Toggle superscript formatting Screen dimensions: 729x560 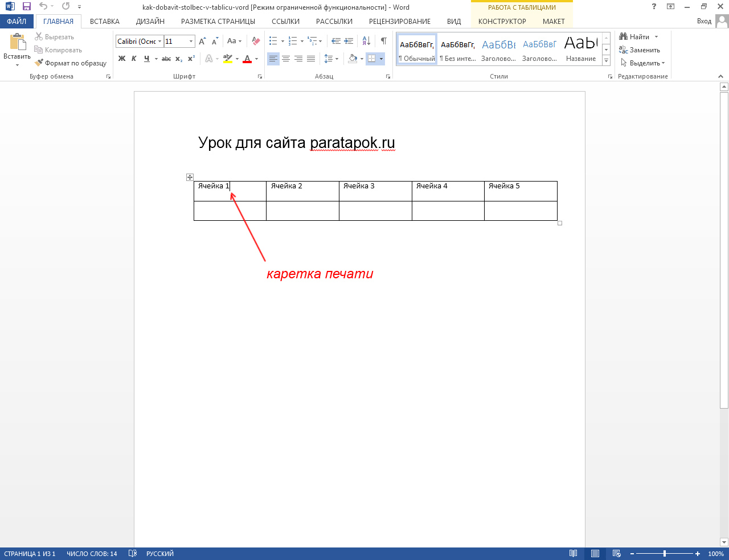coord(191,59)
